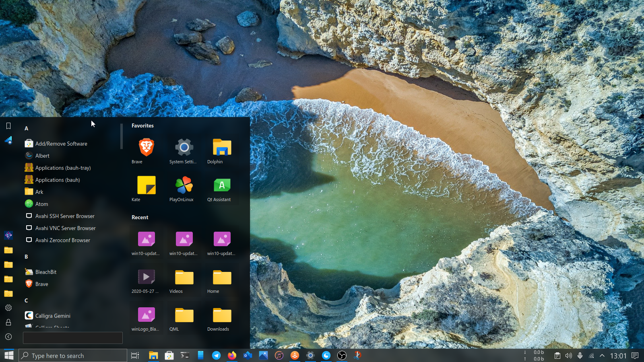Launch PlayOnLinux from Favorites
Image resolution: width=644 pixels, height=362 pixels.
tap(184, 186)
